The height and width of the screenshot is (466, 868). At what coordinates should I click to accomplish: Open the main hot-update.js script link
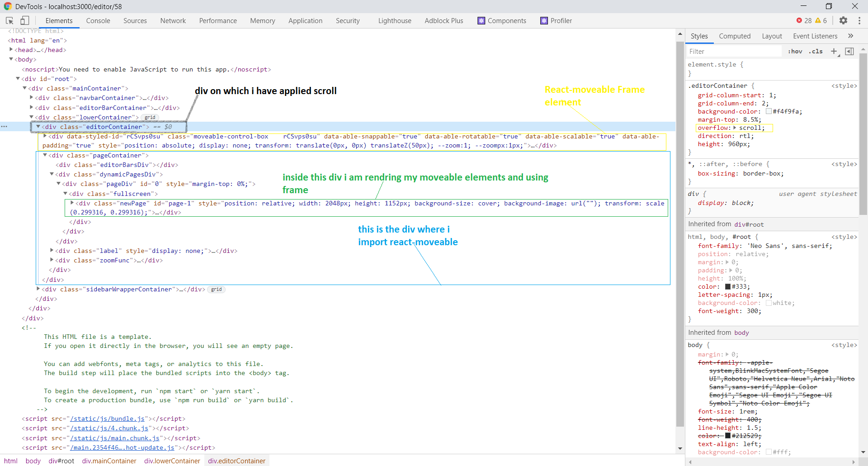click(x=122, y=448)
